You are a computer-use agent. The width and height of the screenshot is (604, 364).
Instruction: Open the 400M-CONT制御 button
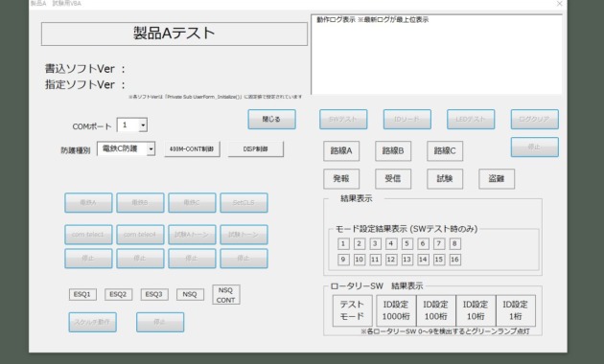click(192, 149)
